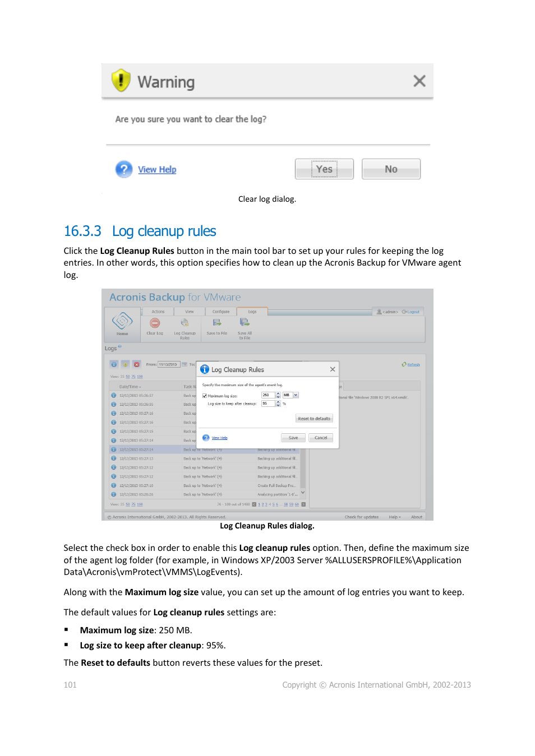Toggle the blue information filter icon

point(114,364)
